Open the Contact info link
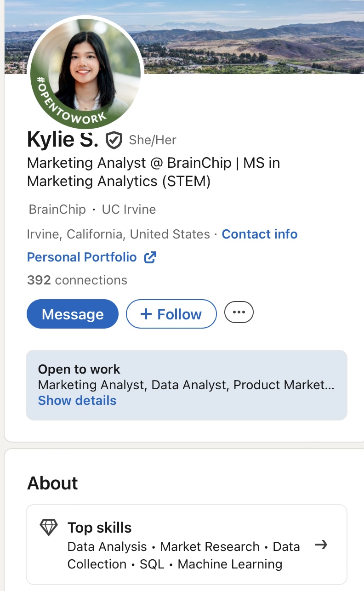Viewport: 364px width, 591px height. tap(260, 234)
